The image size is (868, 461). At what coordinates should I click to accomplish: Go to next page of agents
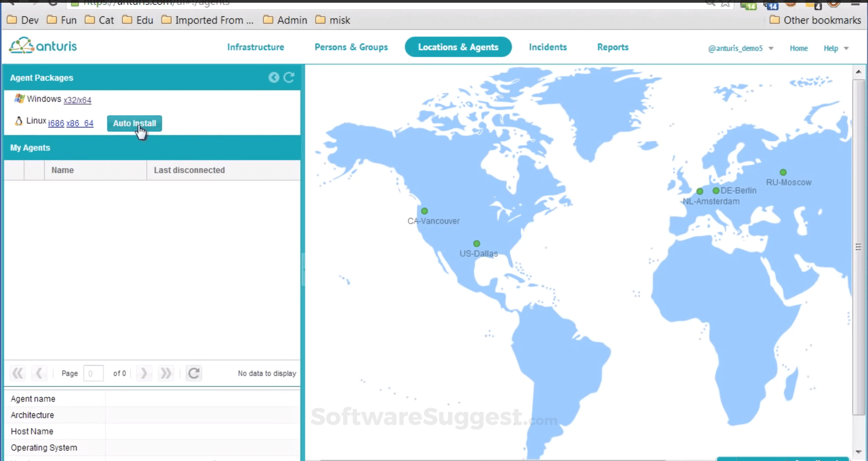[x=144, y=373]
